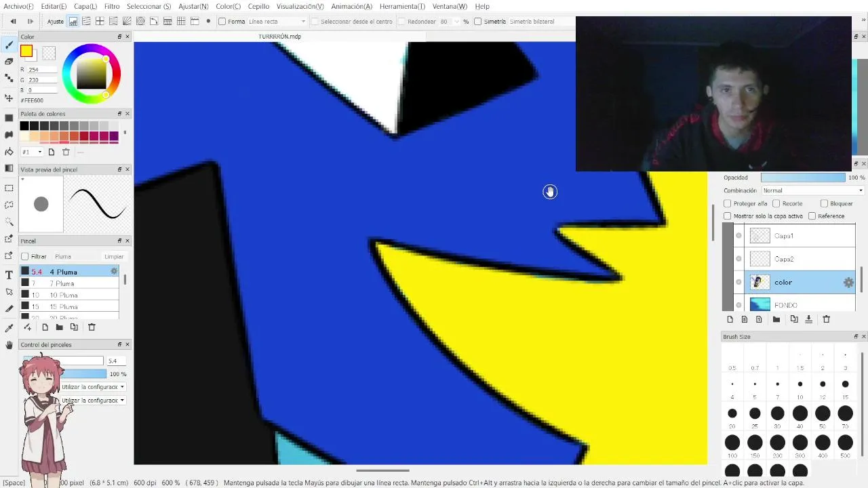The width and height of the screenshot is (868, 488).
Task: Open the Seleccionar menu
Action: point(149,6)
